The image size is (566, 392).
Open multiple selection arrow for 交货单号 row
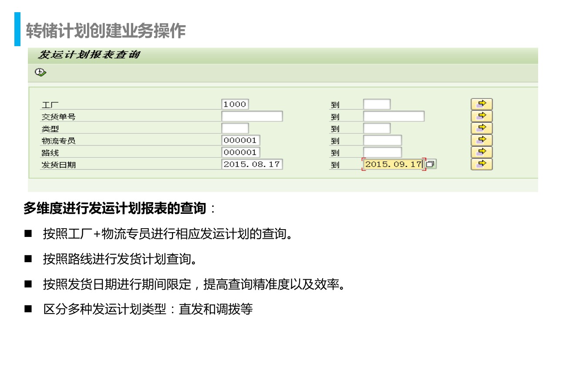pos(481,116)
